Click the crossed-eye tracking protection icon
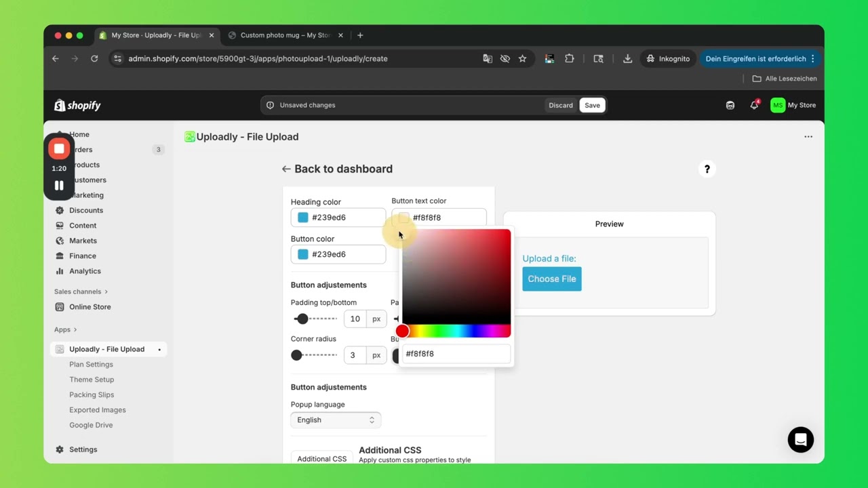Viewport: 868px width, 488px height. click(505, 59)
